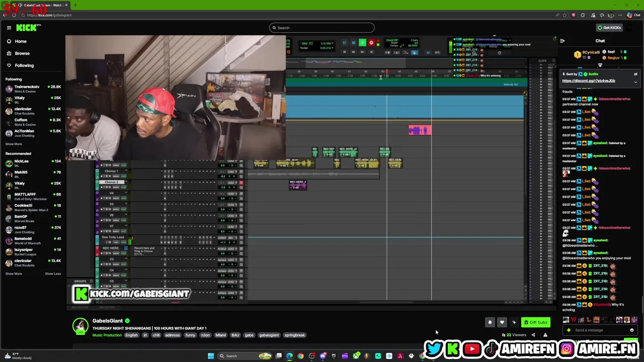Collapse Recommended list with Show less
The width and height of the screenshot is (644, 362).
[53, 274]
